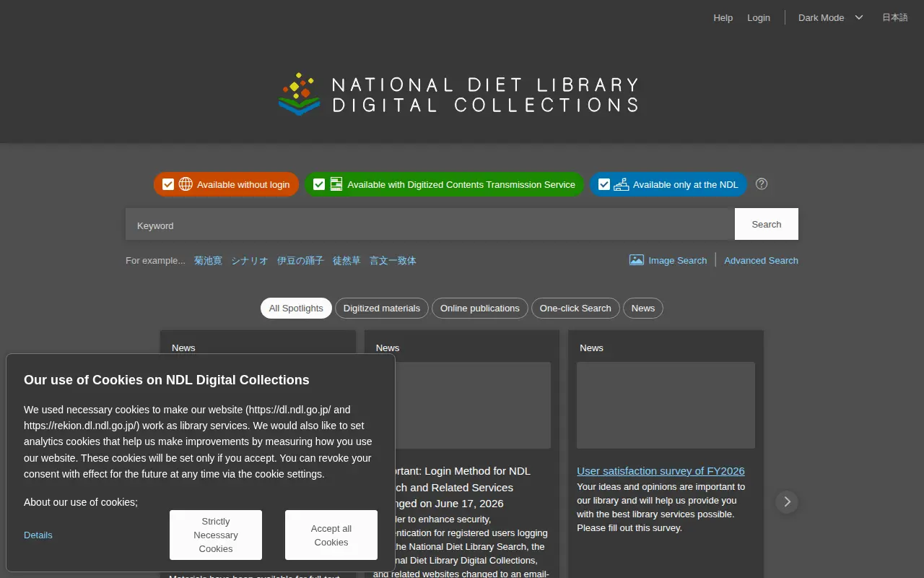Viewport: 924px width, 578px height.
Task: Click the Login link
Action: point(759,17)
